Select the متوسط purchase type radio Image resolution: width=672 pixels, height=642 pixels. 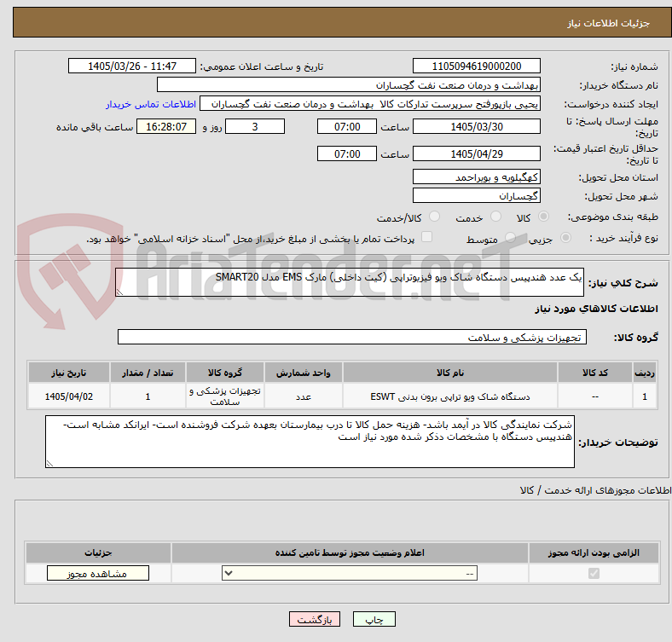pos(510,238)
